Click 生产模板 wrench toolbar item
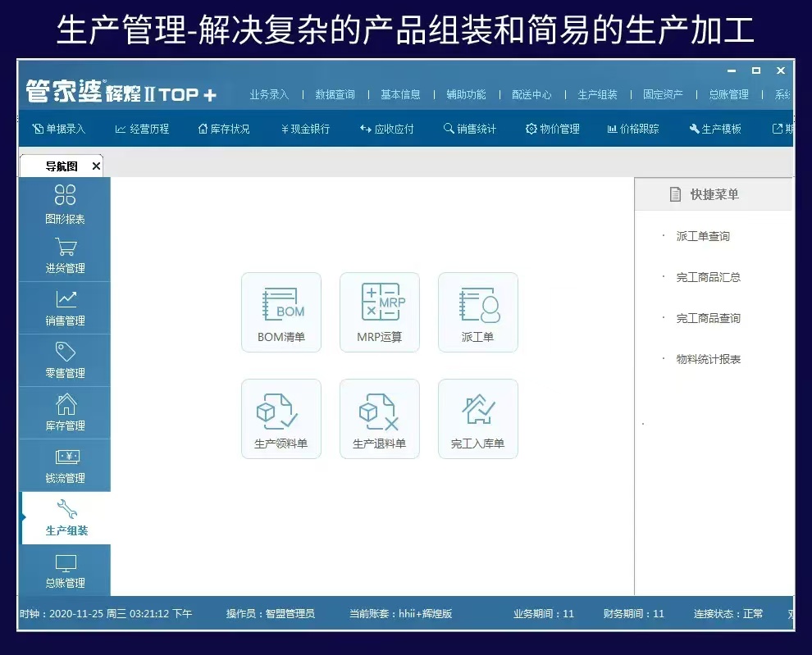 tap(715, 129)
